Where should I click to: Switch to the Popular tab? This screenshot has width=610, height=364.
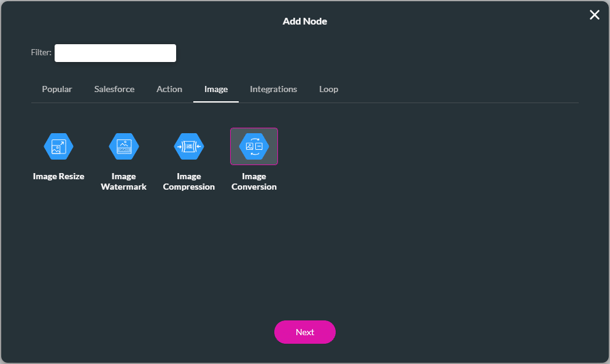[x=57, y=89]
